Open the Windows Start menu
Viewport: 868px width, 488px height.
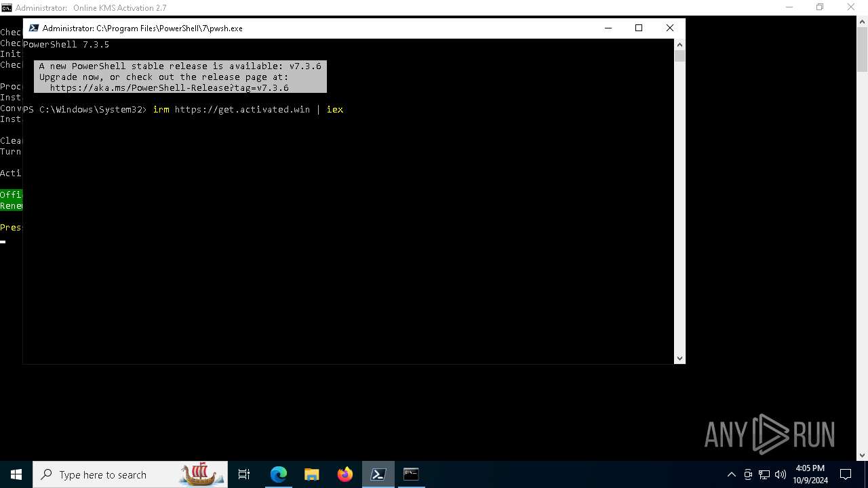point(16,474)
